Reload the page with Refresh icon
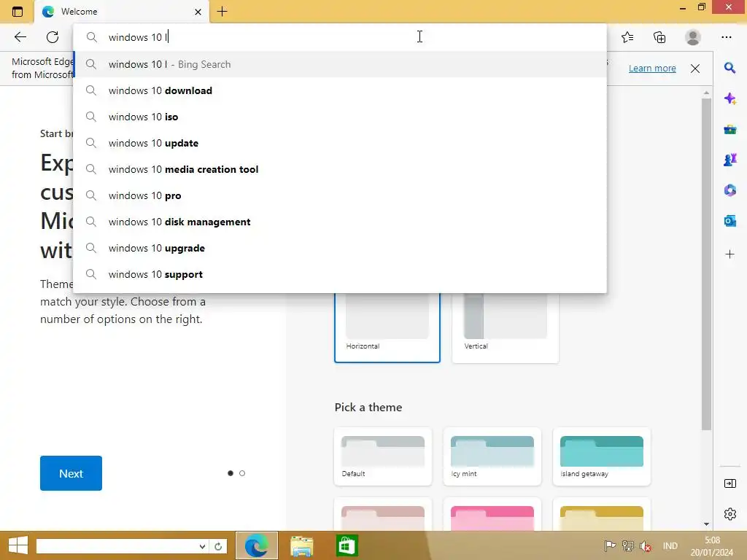This screenshot has height=560, width=747. tap(53, 37)
